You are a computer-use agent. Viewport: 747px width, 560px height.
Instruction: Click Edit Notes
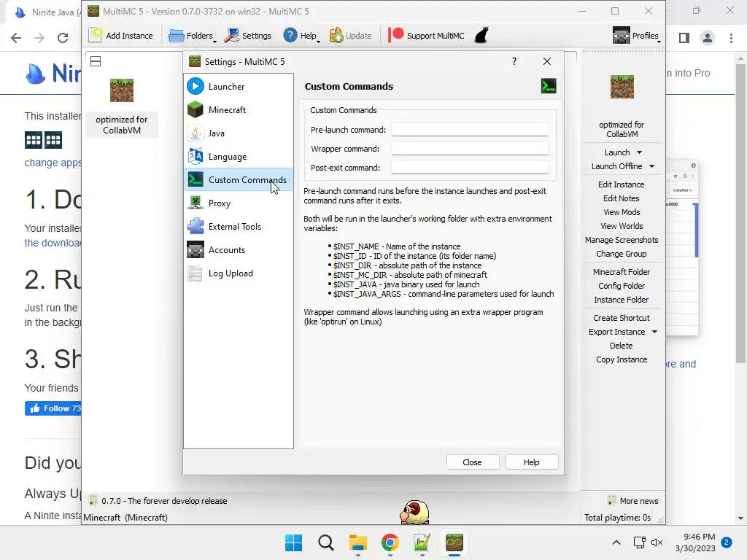pyautogui.click(x=622, y=198)
